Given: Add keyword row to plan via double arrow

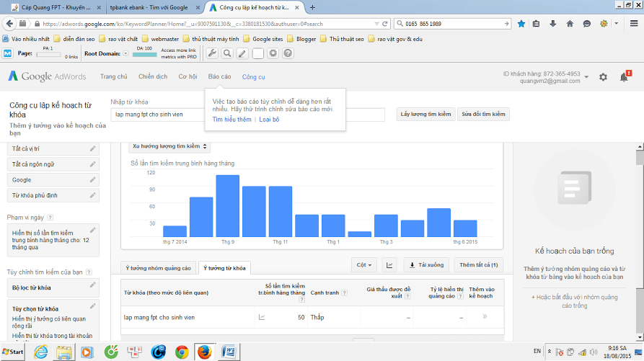Looking at the screenshot, I should tap(485, 317).
